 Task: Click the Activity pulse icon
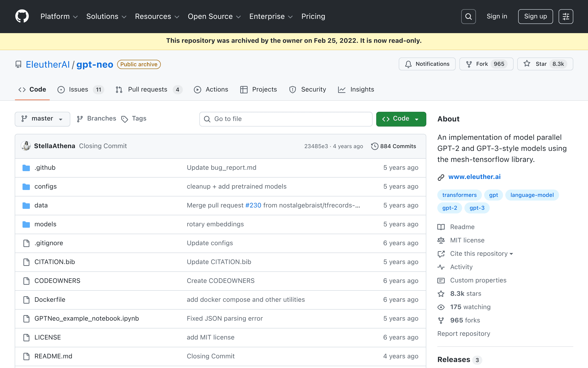[441, 267]
